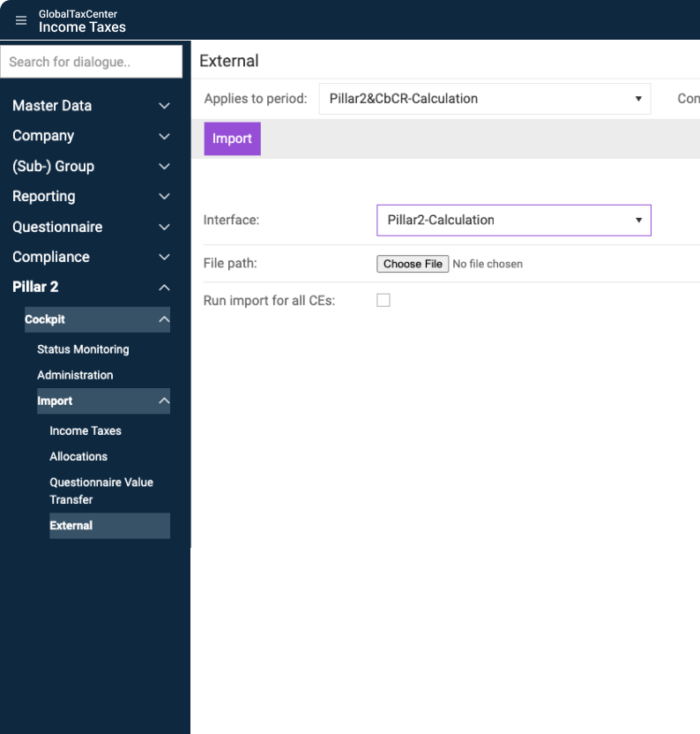Expand the Master Data section chevron

click(x=164, y=106)
